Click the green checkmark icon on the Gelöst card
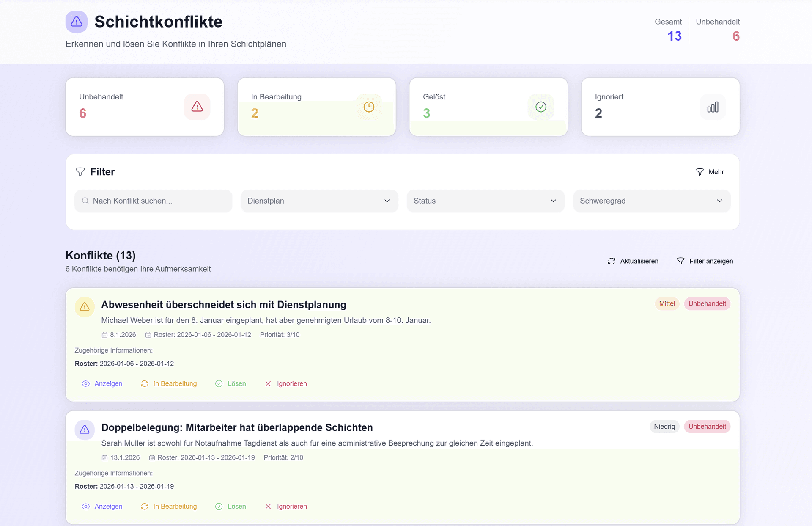 point(540,107)
